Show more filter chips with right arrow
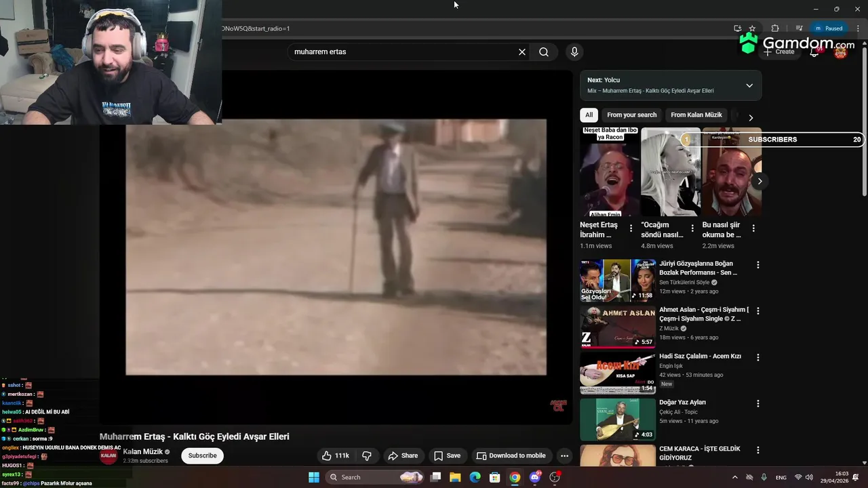868x488 pixels. pos(751,117)
